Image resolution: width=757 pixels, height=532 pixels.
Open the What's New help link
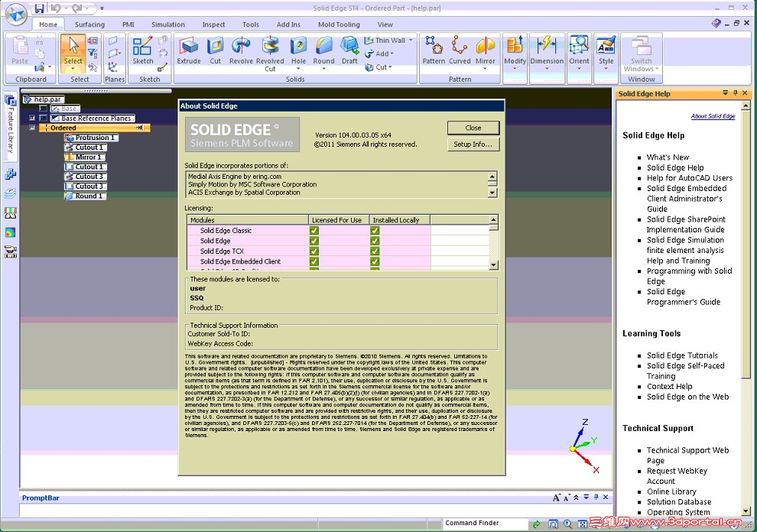(668, 157)
